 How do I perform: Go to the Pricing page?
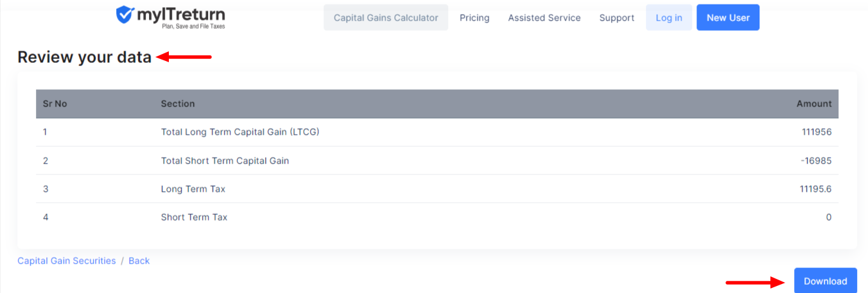(x=474, y=18)
